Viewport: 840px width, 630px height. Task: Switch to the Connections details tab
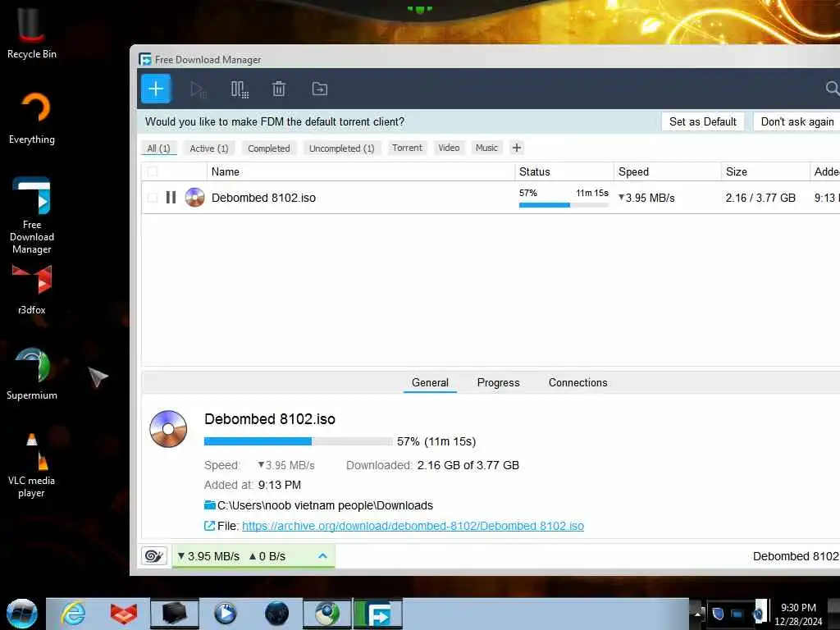[x=578, y=382]
